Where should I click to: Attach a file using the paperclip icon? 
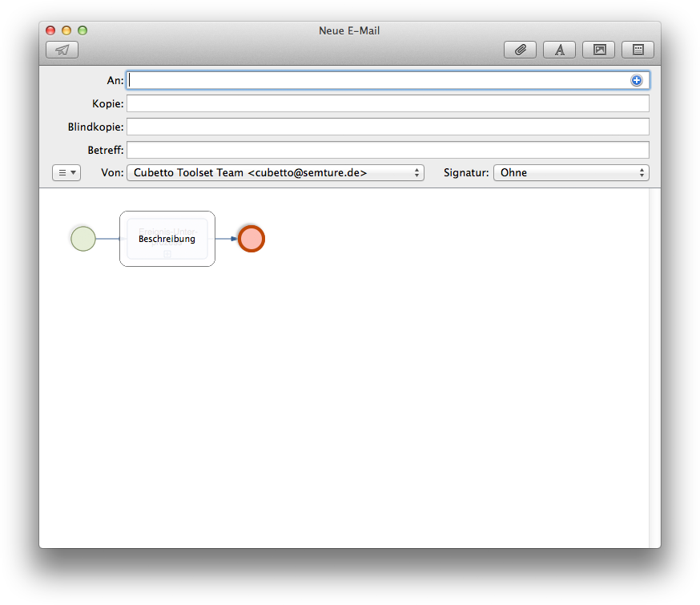click(x=520, y=50)
